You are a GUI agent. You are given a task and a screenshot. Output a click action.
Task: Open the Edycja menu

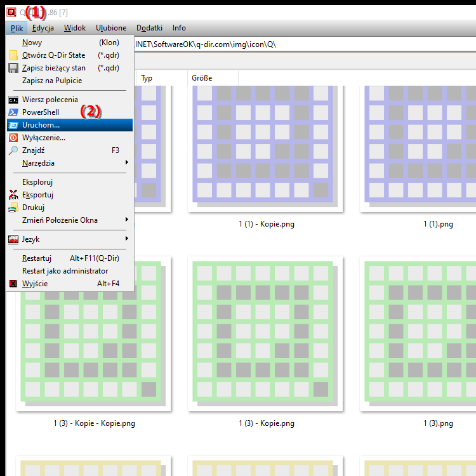(43, 28)
